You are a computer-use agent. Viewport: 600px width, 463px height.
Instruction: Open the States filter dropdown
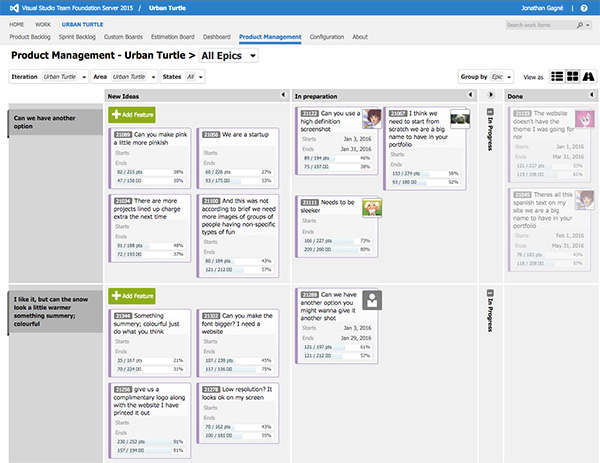tap(183, 77)
